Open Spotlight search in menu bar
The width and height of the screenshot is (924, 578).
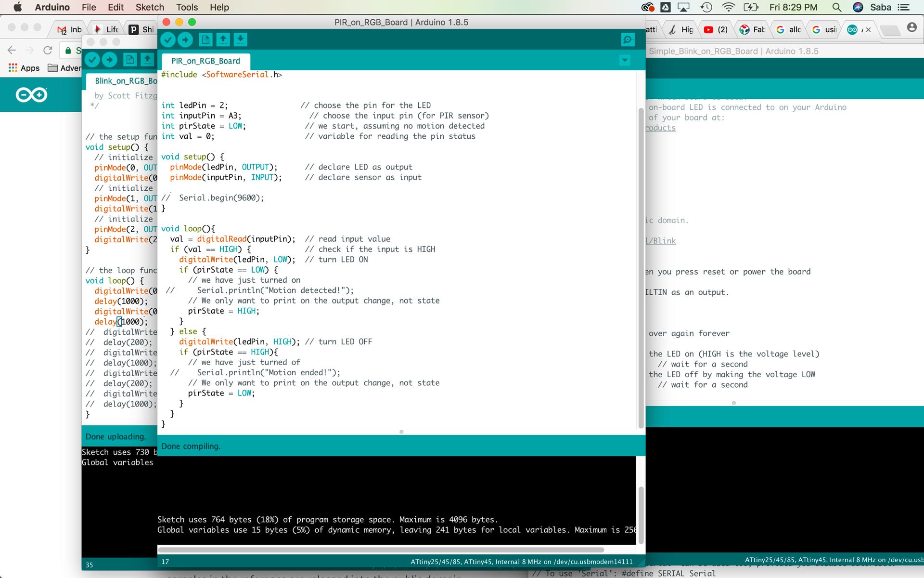point(837,7)
